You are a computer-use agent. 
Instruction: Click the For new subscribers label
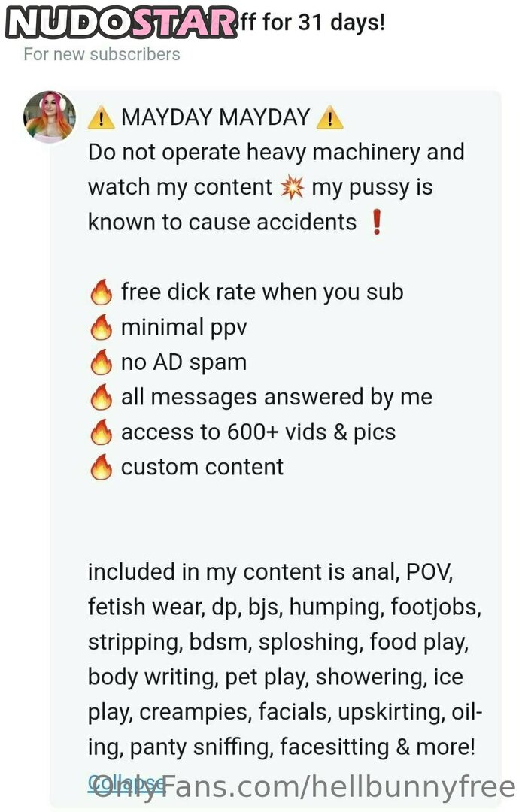point(102,54)
